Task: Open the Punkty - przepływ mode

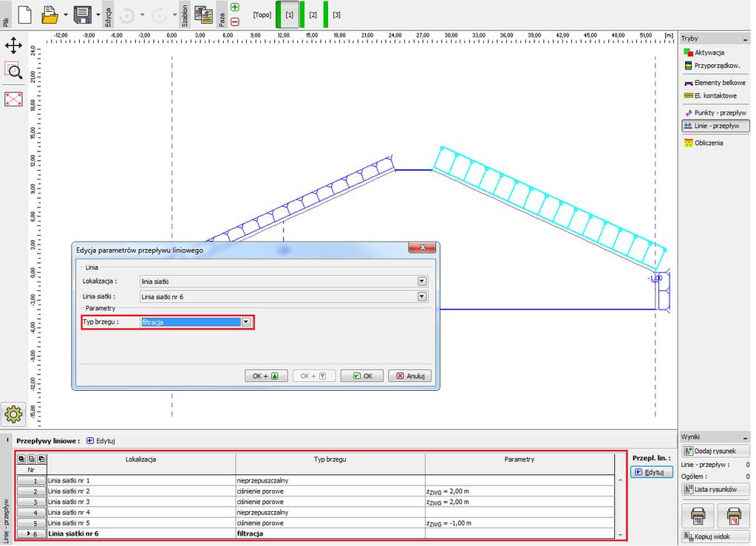Action: pos(715,113)
